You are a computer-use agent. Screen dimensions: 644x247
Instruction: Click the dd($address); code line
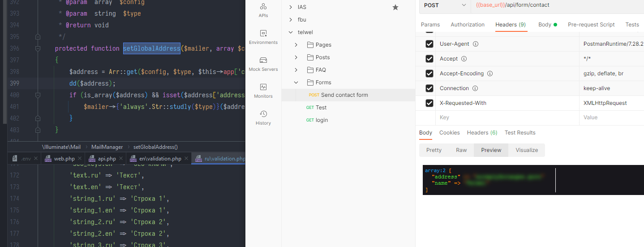[x=92, y=83]
